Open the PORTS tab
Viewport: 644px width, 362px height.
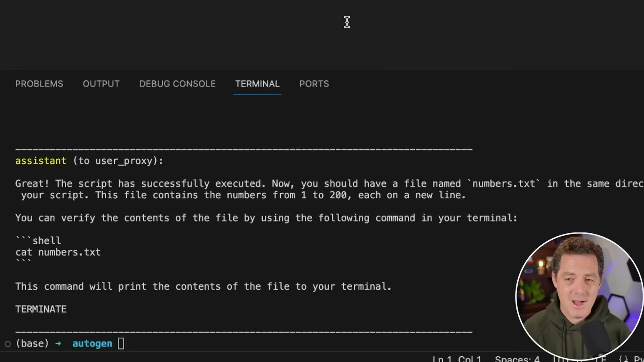coord(314,84)
